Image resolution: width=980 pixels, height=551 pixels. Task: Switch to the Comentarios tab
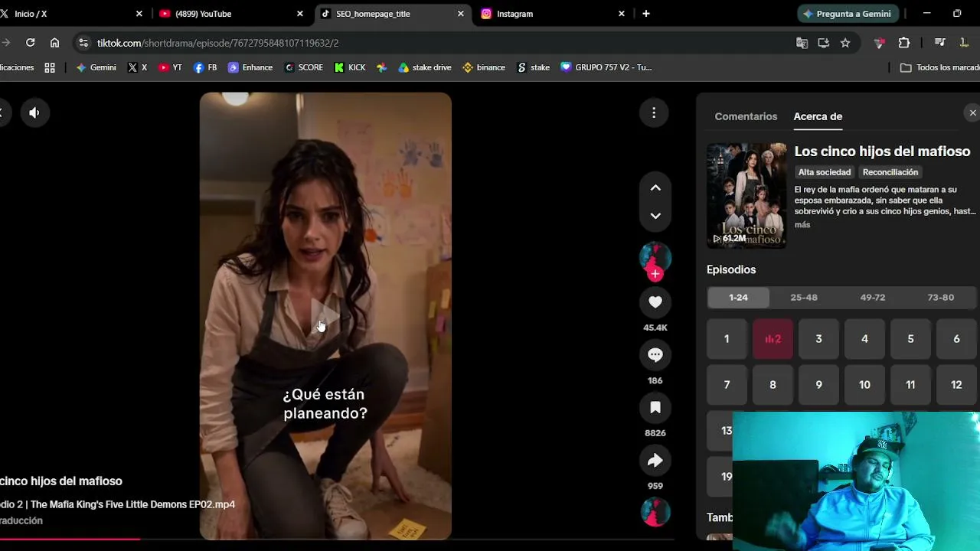746,116
